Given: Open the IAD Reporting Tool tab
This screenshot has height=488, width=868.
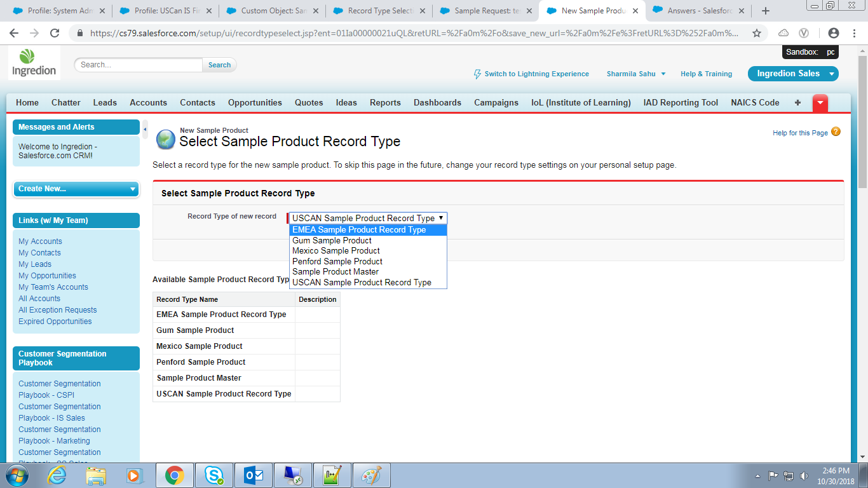Looking at the screenshot, I should tap(681, 102).
